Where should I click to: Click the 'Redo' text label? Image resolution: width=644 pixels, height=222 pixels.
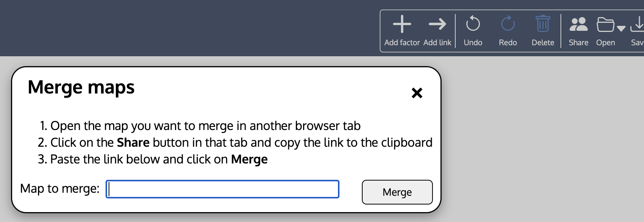coord(508,43)
